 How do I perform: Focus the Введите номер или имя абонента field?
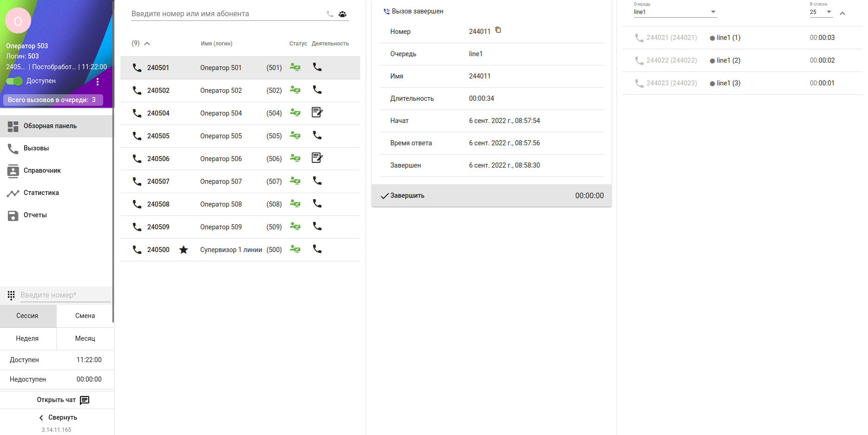[227, 14]
